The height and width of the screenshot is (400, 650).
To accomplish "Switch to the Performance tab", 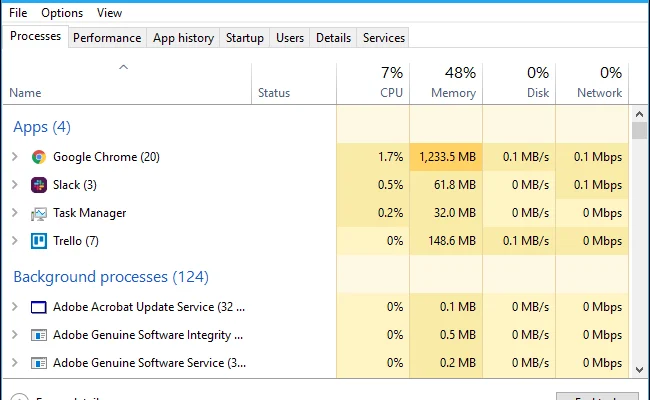I will (107, 38).
